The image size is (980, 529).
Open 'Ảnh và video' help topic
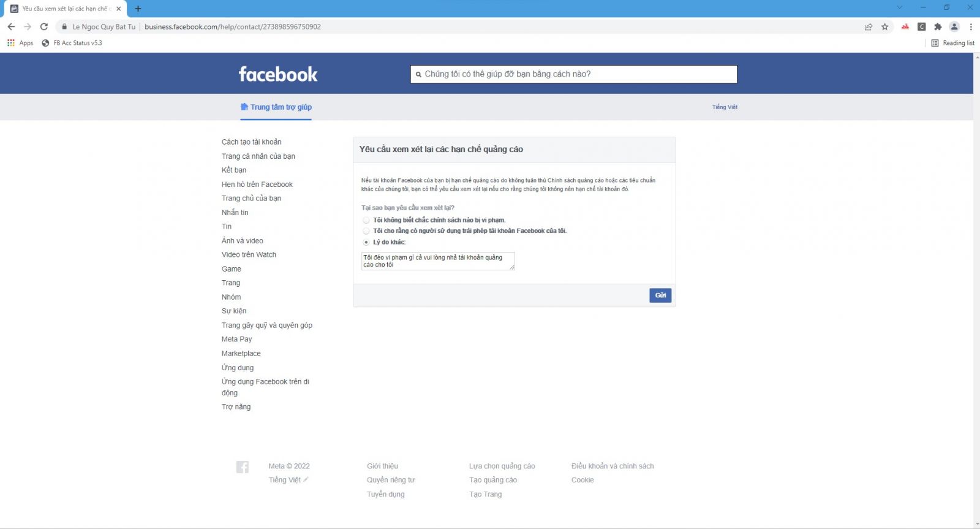(x=243, y=241)
